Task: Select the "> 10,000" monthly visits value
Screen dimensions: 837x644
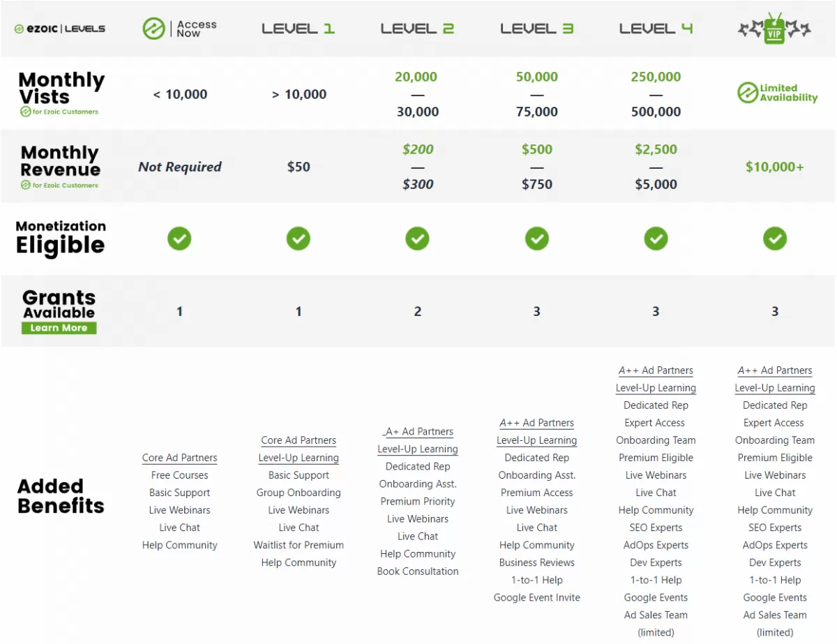Action: point(299,95)
